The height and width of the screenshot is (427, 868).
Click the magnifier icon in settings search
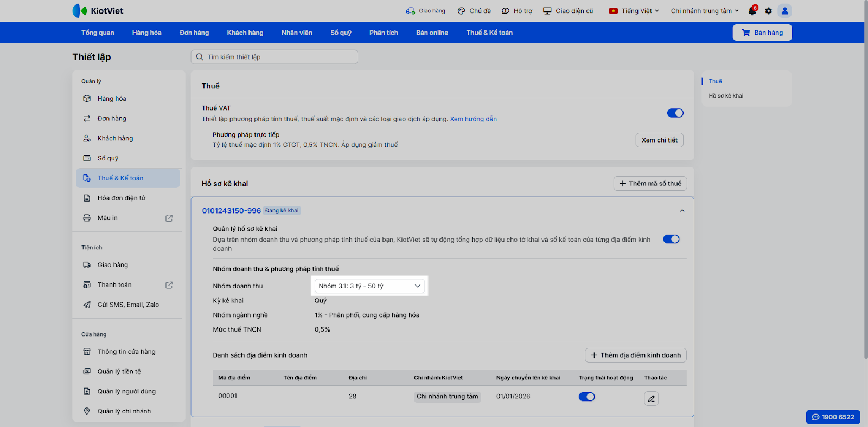[200, 57]
